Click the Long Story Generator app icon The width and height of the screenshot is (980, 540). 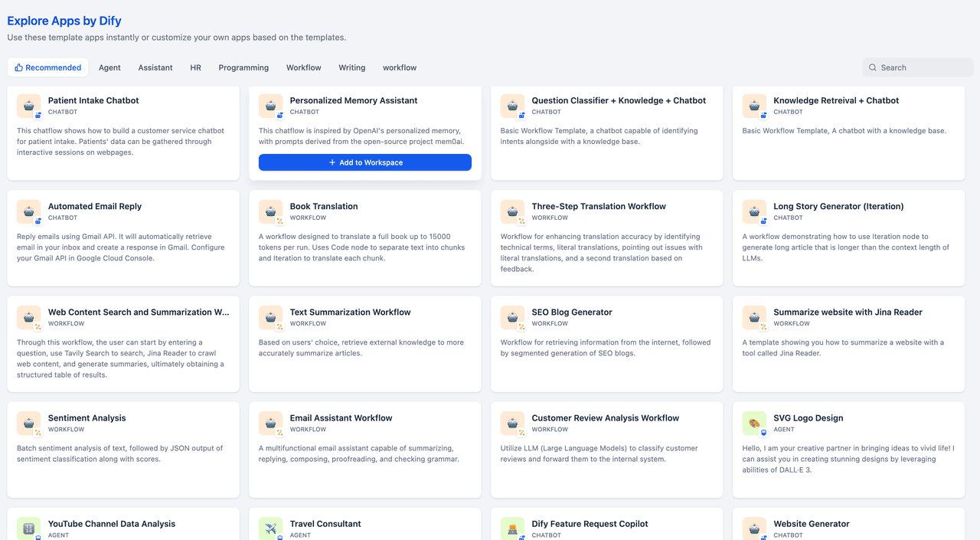754,211
